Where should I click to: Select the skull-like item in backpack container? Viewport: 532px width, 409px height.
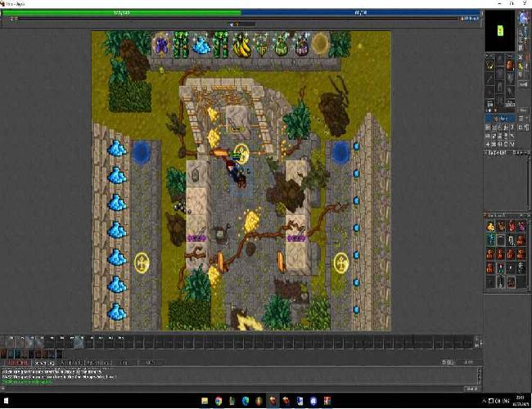(x=521, y=268)
